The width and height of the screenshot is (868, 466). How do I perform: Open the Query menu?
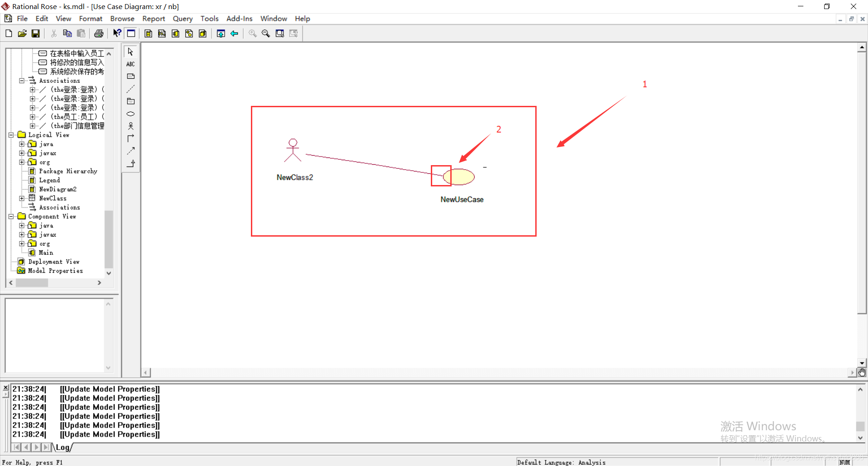point(183,19)
